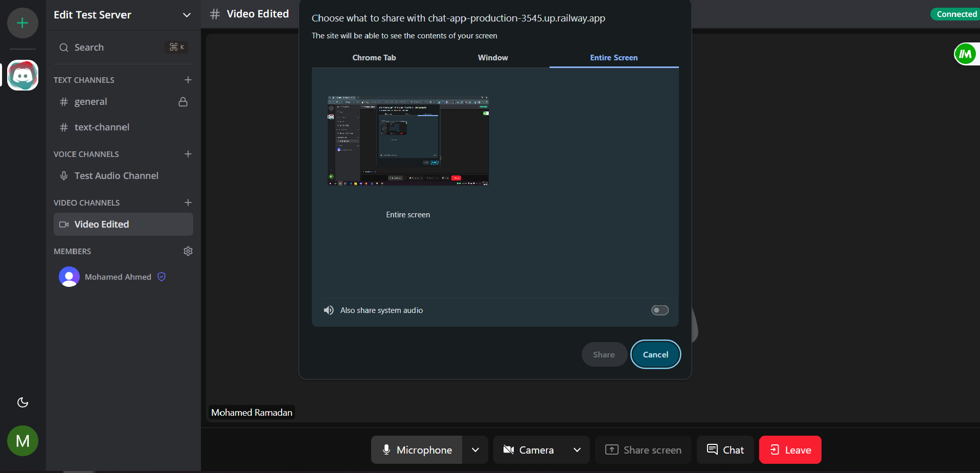980x473 pixels.
Task: Switch to the Window tab
Action: tap(493, 58)
